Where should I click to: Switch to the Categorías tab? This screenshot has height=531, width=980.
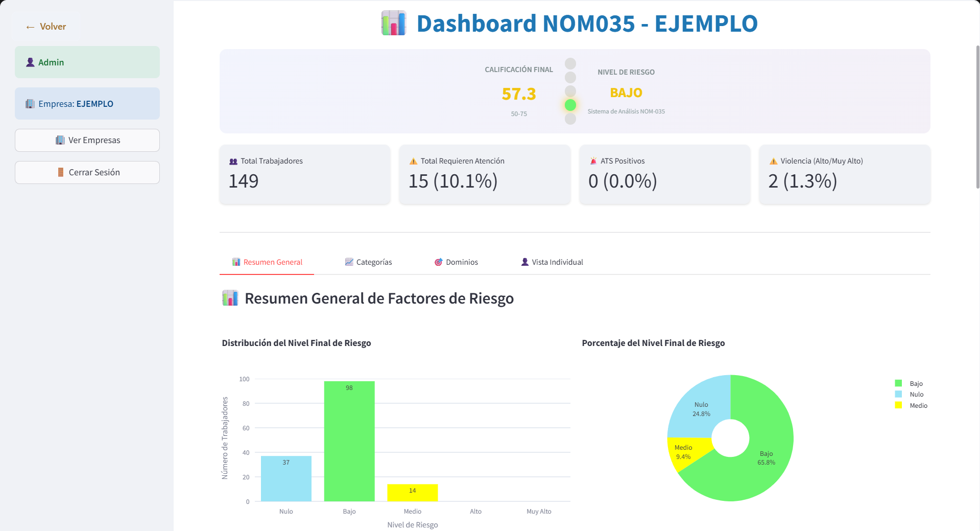click(368, 262)
